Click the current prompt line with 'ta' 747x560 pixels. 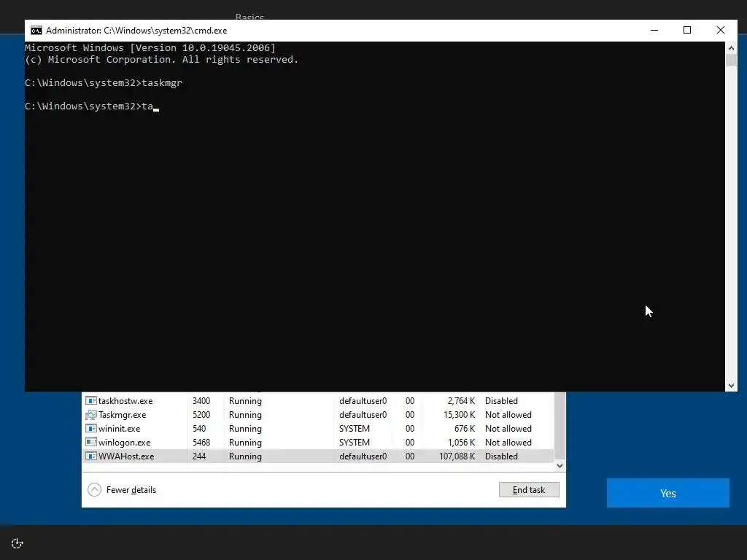[x=91, y=106]
